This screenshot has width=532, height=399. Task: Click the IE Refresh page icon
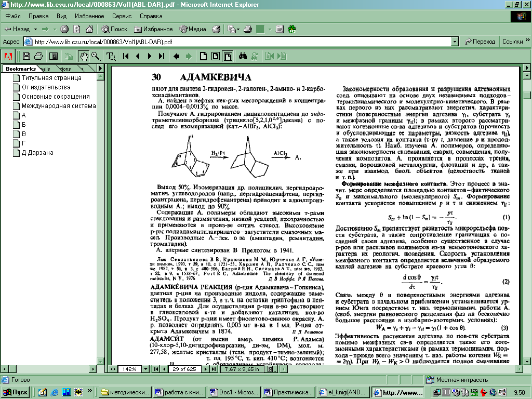tap(77, 29)
